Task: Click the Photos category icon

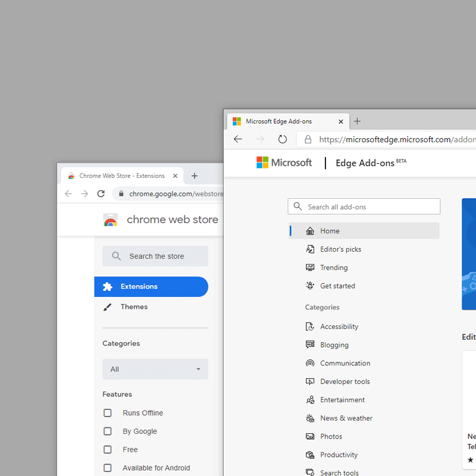Action: click(310, 436)
